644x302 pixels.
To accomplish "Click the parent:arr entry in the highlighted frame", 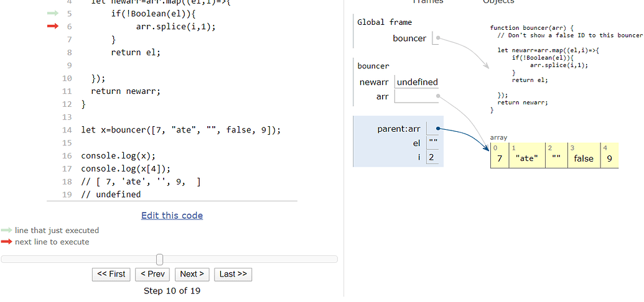I will 399,129.
